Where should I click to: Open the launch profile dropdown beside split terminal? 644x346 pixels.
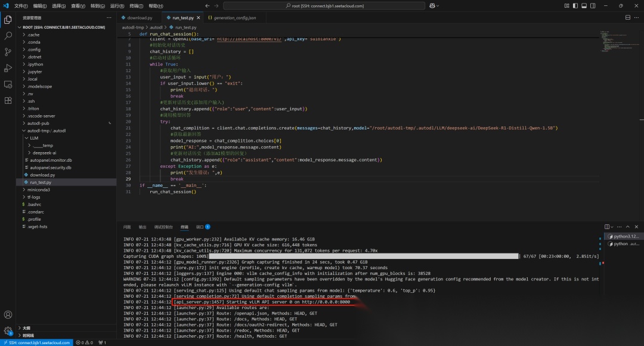tap(612, 227)
